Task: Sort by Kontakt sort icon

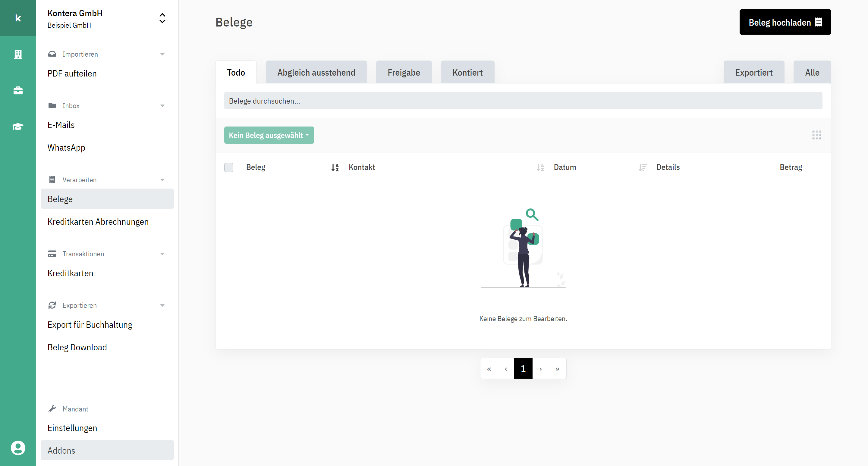Action: coord(540,167)
